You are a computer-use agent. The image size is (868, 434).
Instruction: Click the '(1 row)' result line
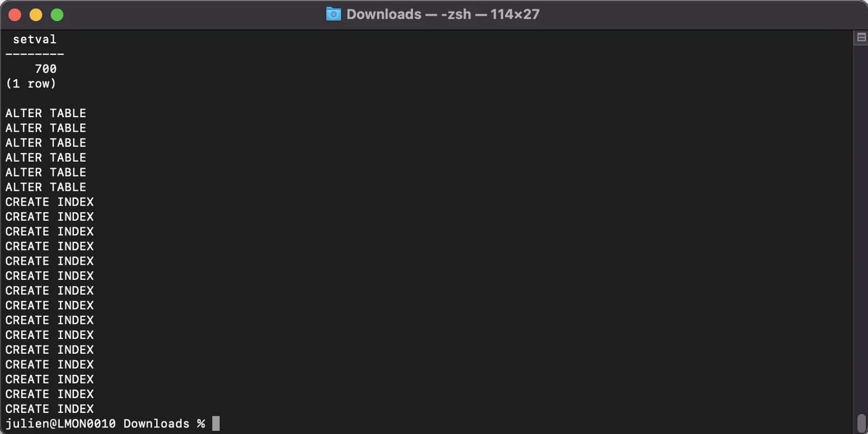click(31, 84)
